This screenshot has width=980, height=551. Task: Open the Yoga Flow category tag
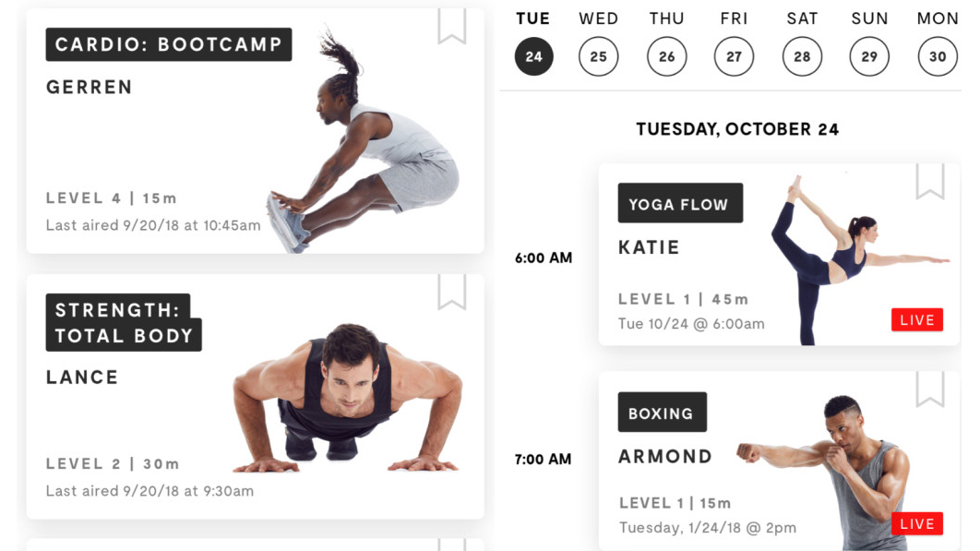pyautogui.click(x=680, y=203)
